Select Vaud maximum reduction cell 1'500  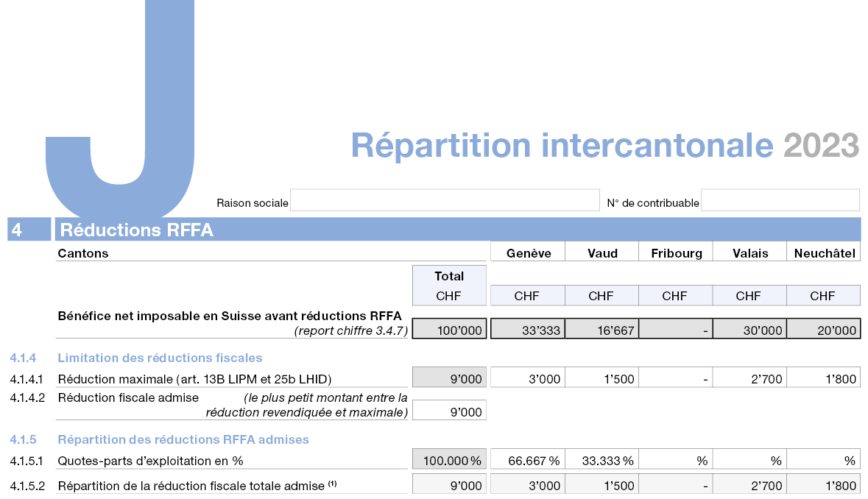click(x=601, y=378)
